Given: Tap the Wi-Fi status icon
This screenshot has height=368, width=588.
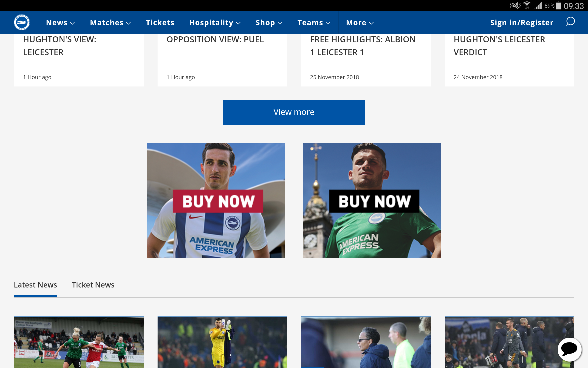Looking at the screenshot, I should [527, 5].
